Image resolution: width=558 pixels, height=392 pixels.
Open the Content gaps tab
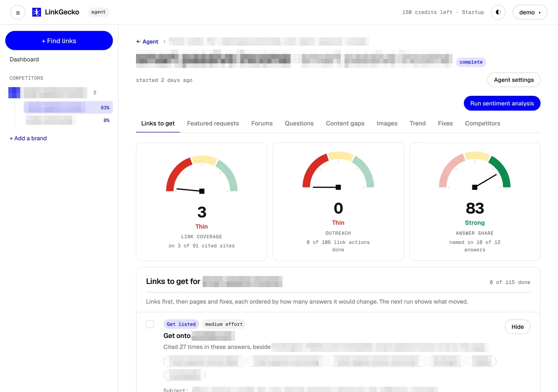(x=345, y=123)
